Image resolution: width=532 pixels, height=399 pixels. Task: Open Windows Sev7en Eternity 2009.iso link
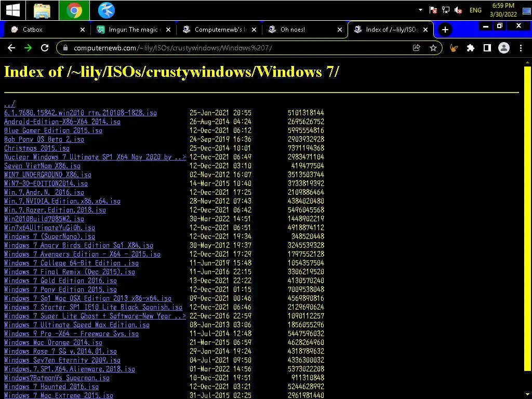click(x=62, y=360)
